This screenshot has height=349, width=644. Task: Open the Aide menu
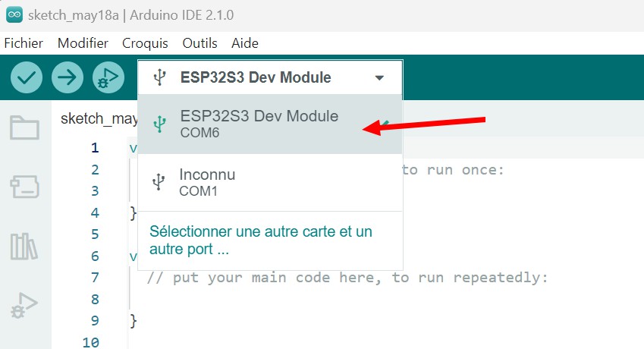pos(245,43)
